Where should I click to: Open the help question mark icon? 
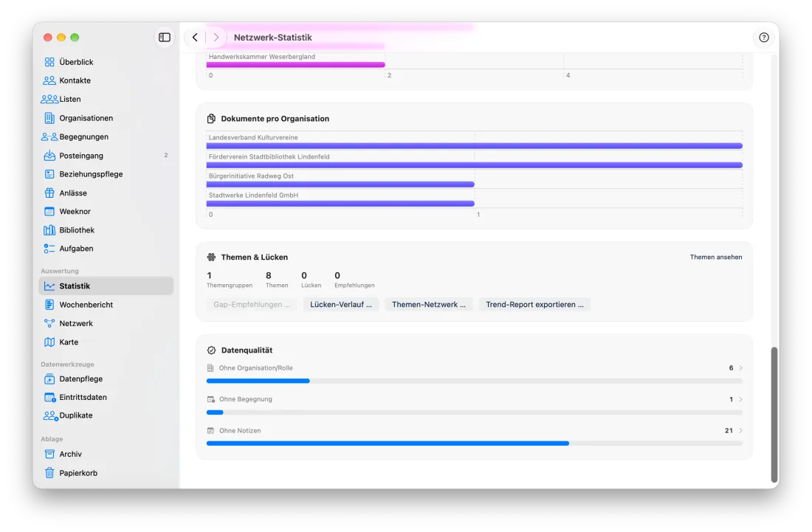click(764, 37)
